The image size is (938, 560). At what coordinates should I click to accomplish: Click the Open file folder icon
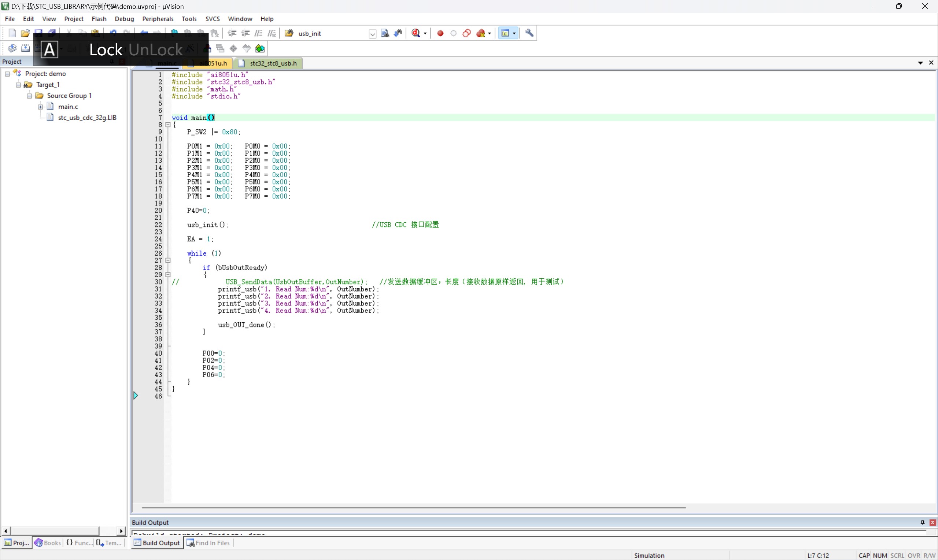25,33
